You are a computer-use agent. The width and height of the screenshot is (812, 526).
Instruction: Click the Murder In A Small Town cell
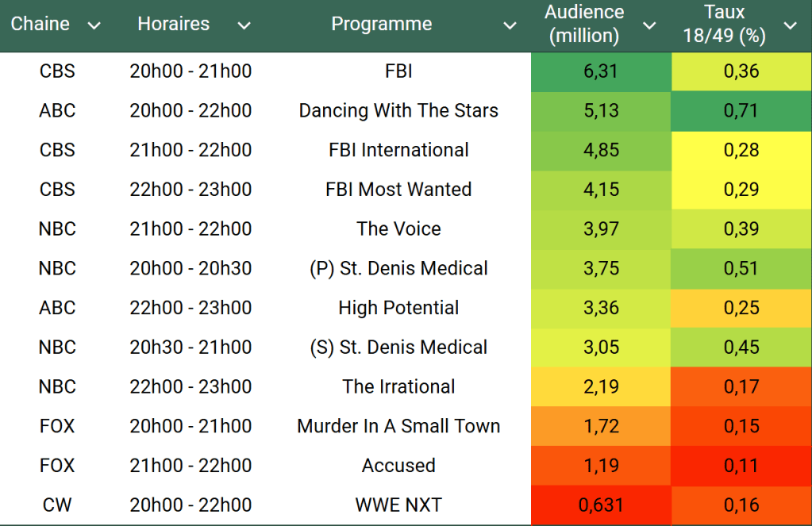[x=398, y=426]
